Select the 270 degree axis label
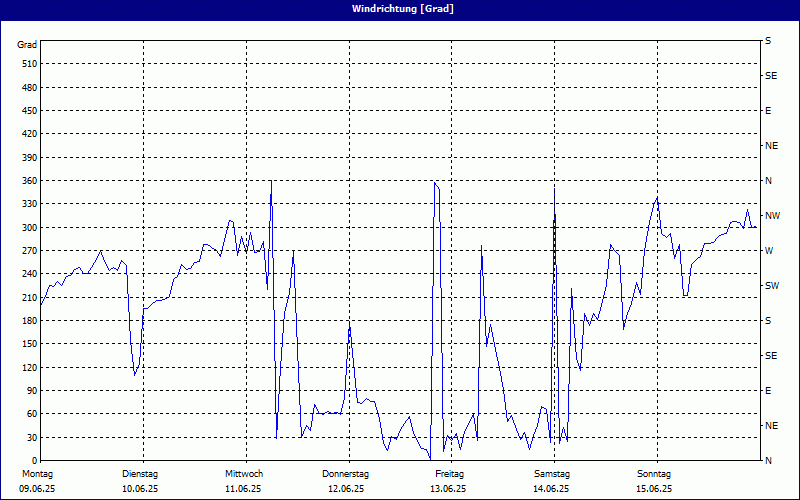The width and height of the screenshot is (800, 500). pyautogui.click(x=30, y=251)
